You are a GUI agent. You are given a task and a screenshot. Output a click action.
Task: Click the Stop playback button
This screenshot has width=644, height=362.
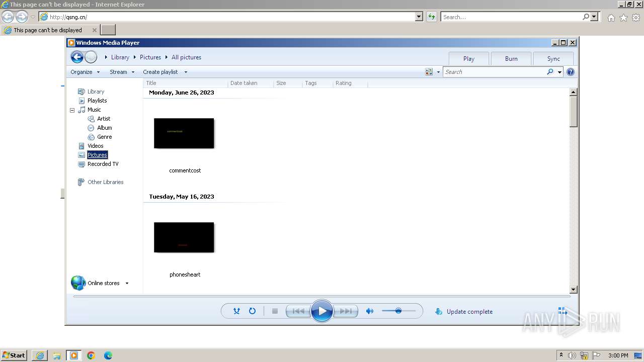tap(275, 311)
